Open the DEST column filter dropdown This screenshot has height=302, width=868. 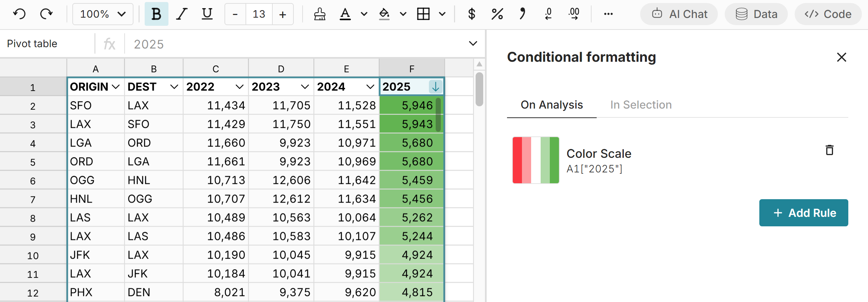(174, 87)
